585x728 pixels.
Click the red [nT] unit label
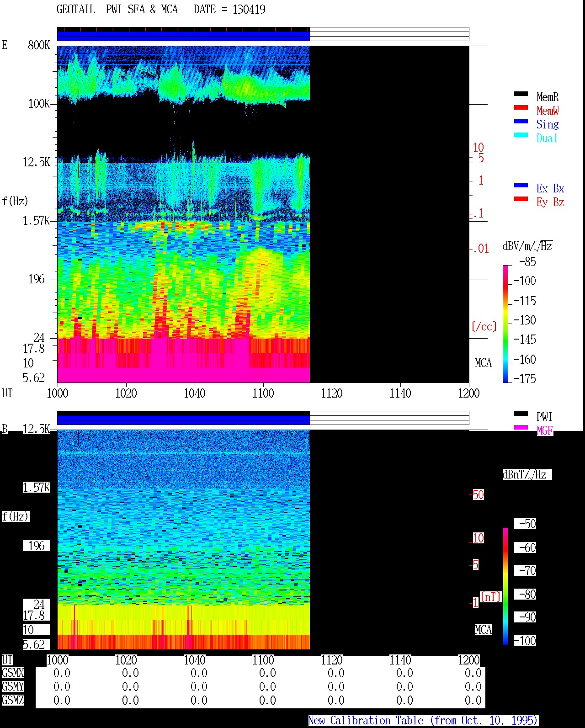pyautogui.click(x=491, y=597)
